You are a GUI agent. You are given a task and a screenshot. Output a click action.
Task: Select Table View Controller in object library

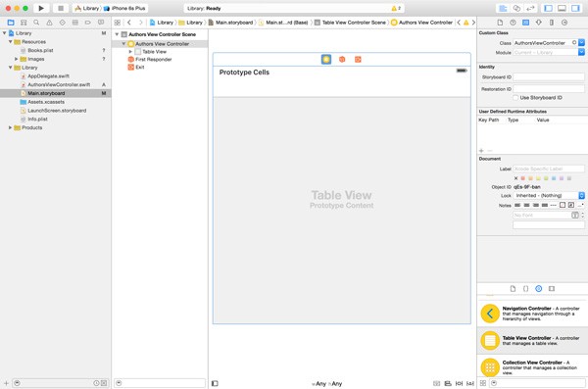click(x=532, y=341)
